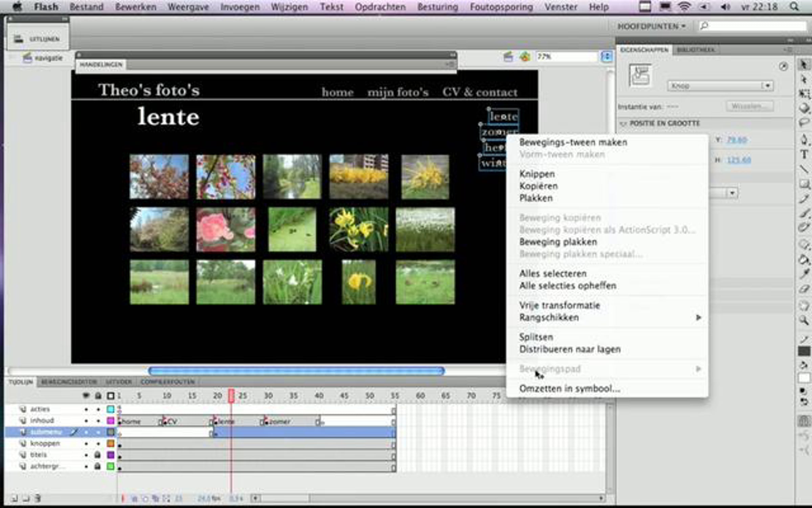Switch to the BIBLIOTHEEK tab
812x508 pixels.
696,50
